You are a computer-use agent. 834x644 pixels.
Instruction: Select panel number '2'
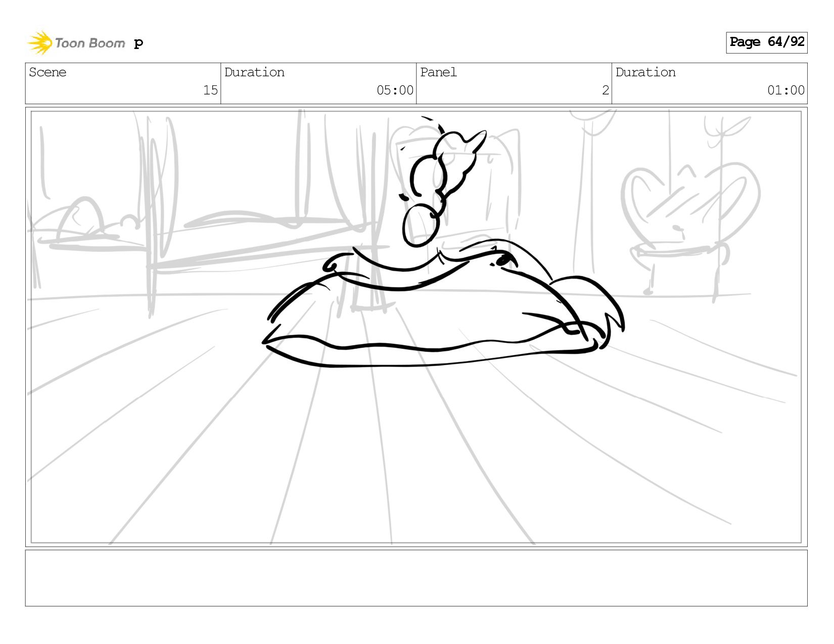[606, 90]
